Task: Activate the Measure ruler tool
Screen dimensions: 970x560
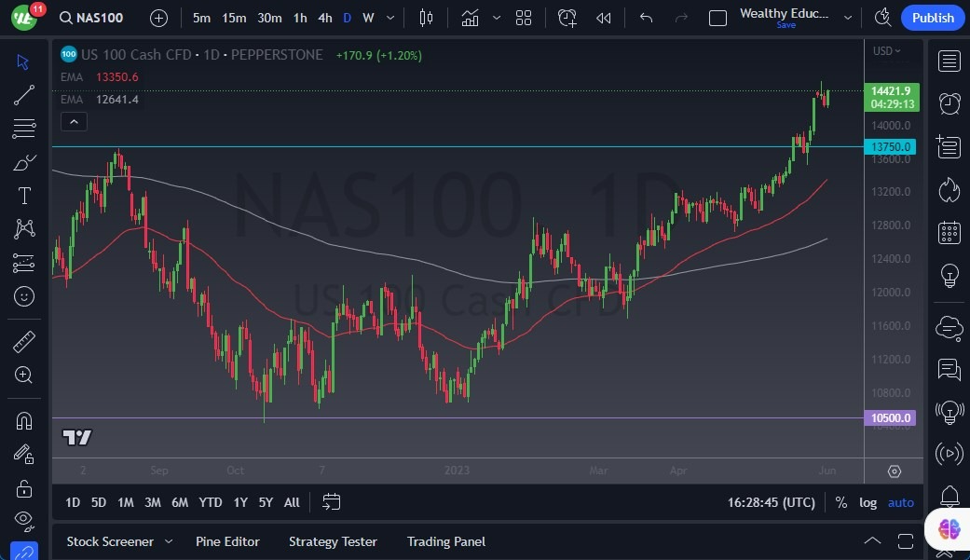Action: tap(24, 340)
